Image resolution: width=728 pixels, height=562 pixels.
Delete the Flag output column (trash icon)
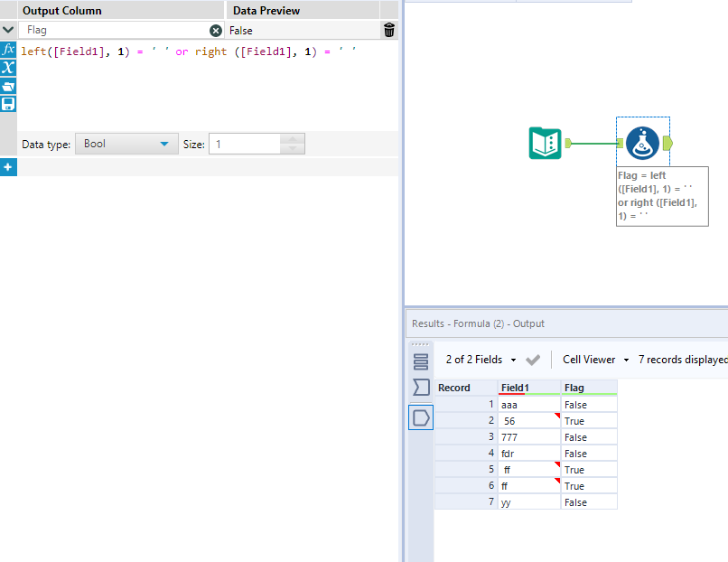[388, 30]
